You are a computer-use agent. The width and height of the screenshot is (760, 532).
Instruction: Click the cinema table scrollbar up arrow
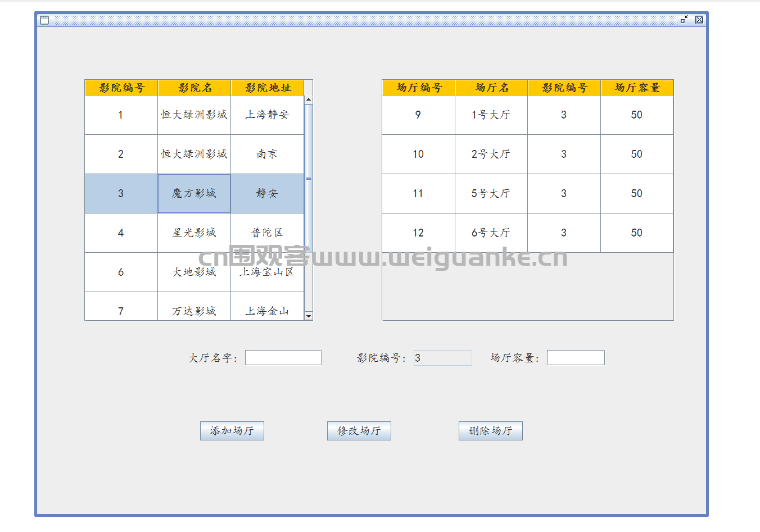309,100
